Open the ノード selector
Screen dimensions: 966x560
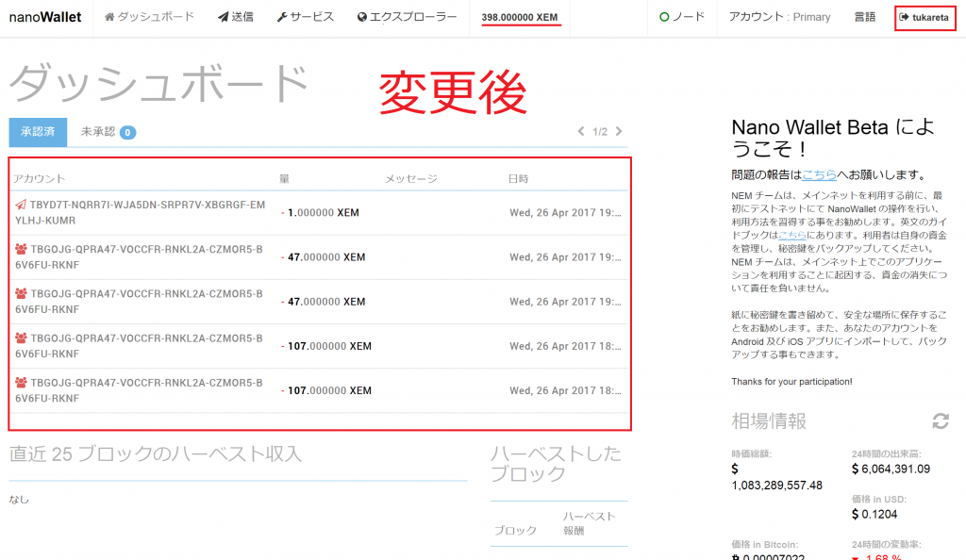(x=682, y=17)
